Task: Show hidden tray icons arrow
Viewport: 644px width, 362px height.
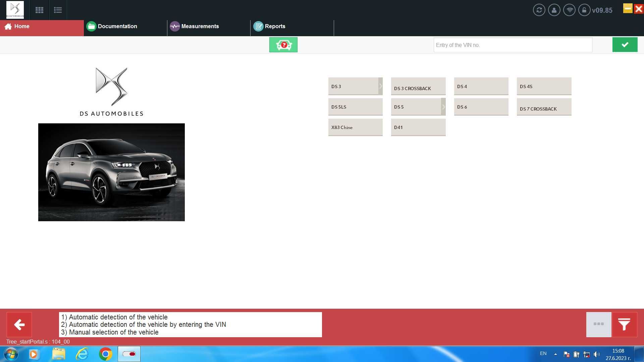Action: point(555,354)
